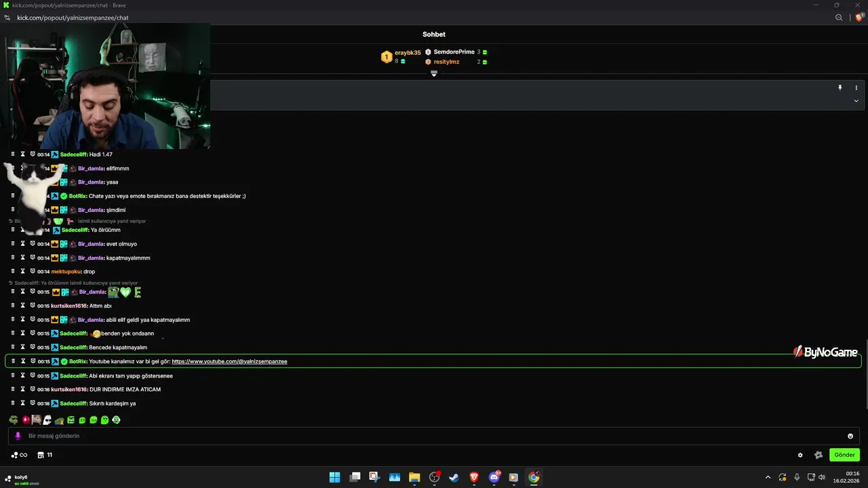This screenshot has width=868, height=488.
Task: Trash icon for 'Sıkıntı kardeşim ya' message
Action: tap(12, 403)
